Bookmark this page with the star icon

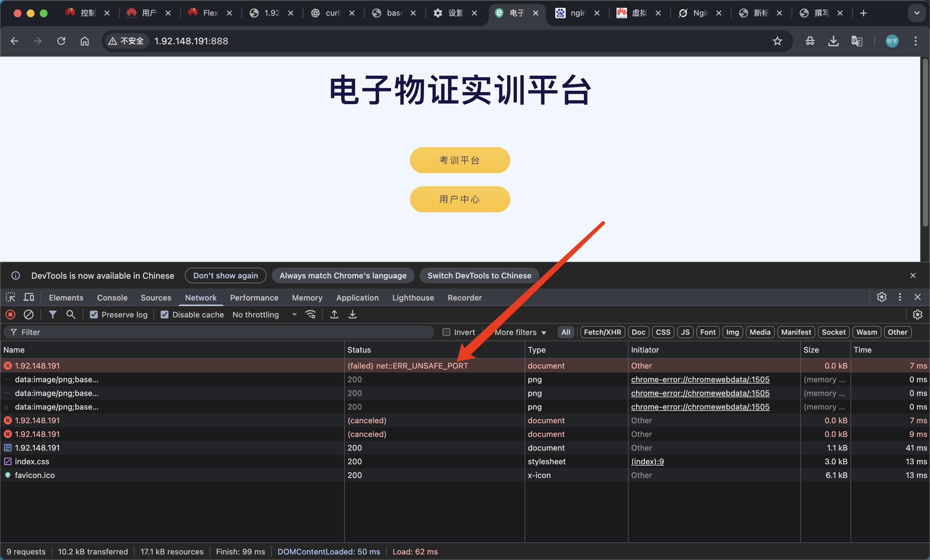tap(777, 41)
